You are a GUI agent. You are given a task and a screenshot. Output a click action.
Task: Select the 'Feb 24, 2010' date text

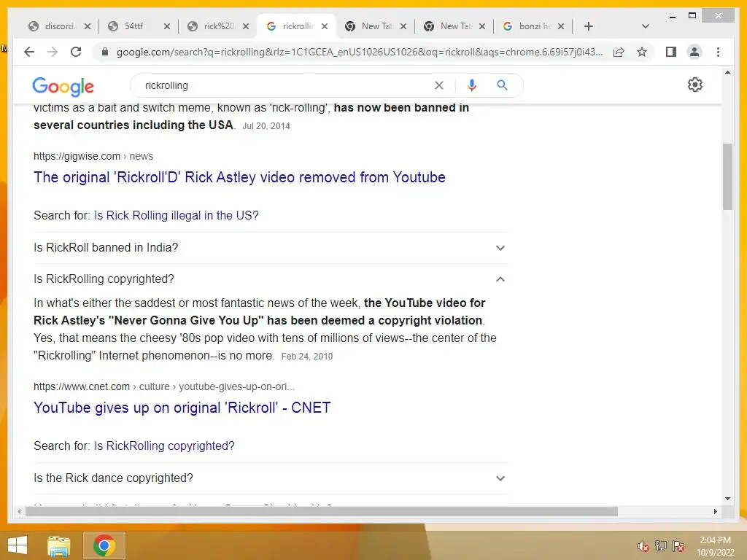click(x=307, y=356)
